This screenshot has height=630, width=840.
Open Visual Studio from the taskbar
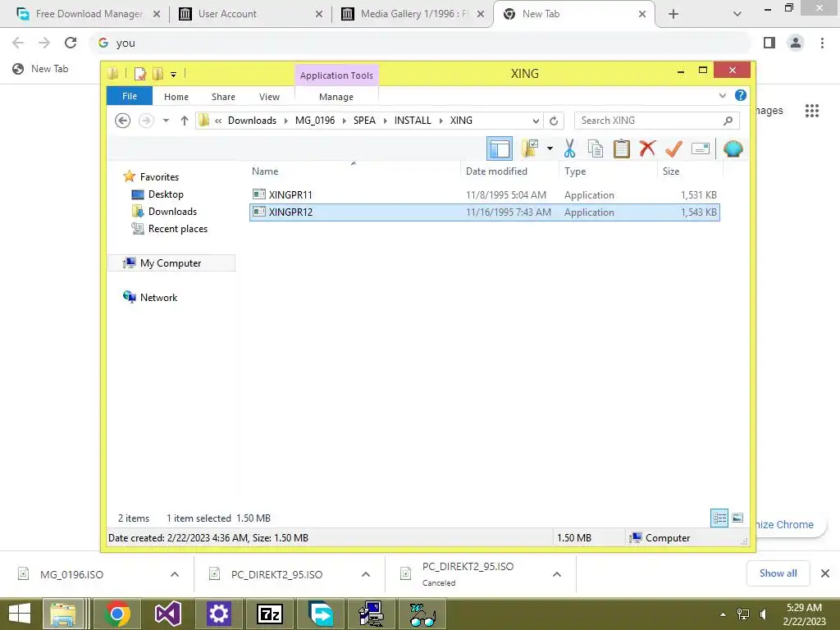[x=167, y=614]
